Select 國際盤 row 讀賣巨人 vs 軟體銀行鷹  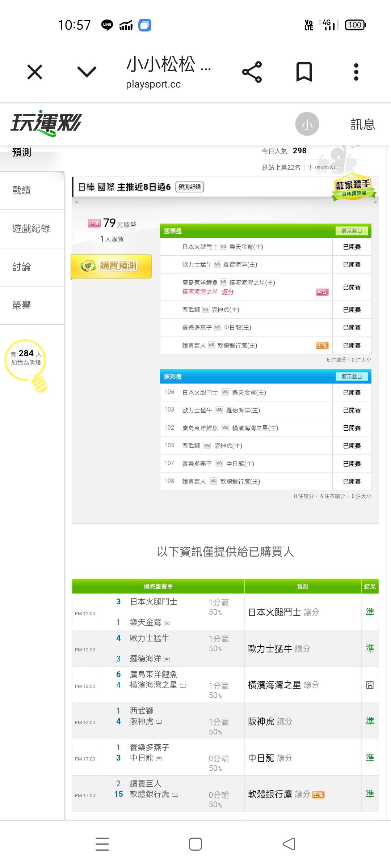[266, 345]
